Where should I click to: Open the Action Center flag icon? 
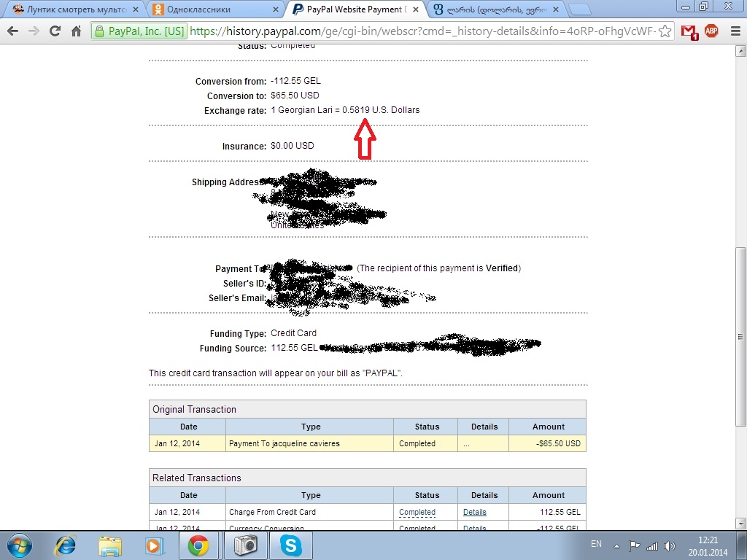[634, 546]
